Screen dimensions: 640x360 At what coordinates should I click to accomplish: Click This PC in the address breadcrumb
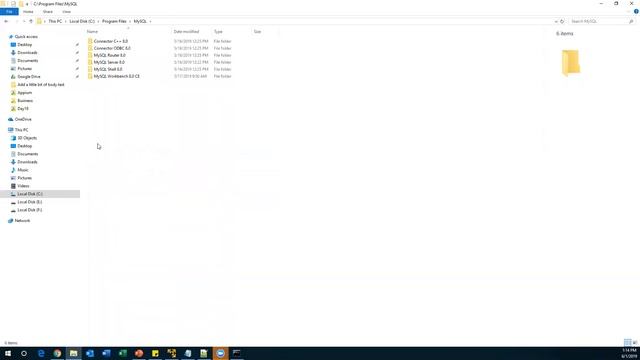[55, 21]
